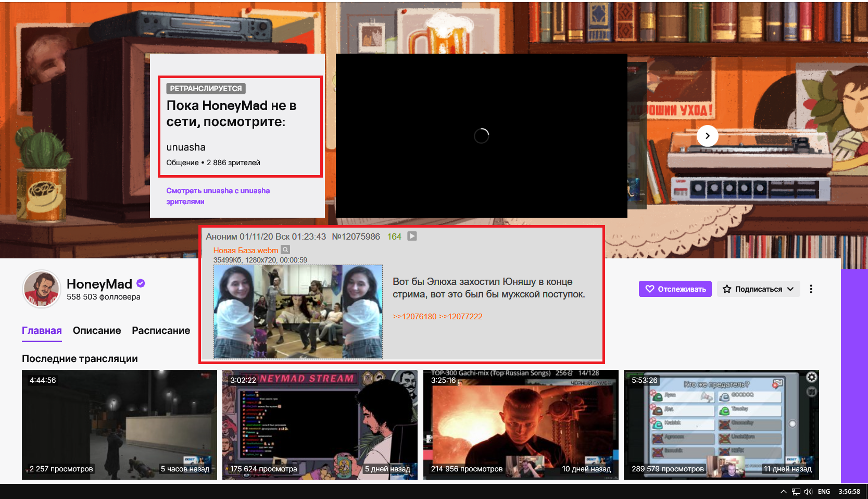
Task: Click the verified badge next to HoneyMad
Action: click(141, 283)
